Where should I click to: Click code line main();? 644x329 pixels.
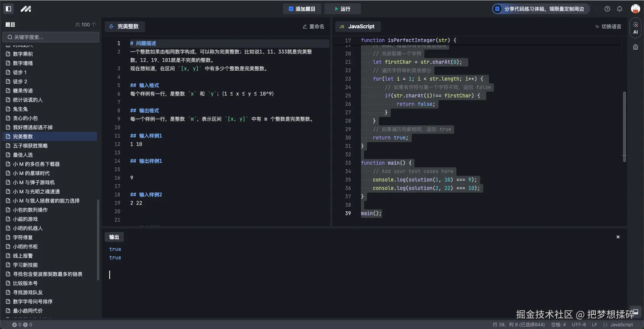click(x=371, y=213)
